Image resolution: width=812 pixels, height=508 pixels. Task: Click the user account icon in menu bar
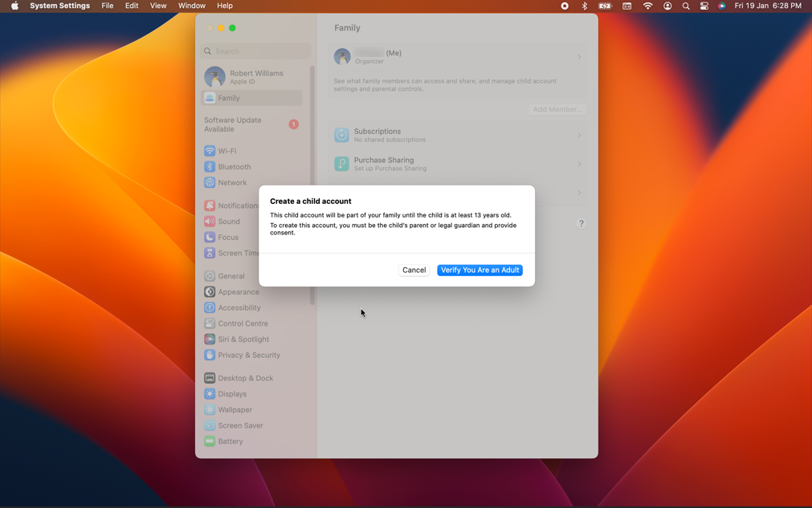point(667,6)
